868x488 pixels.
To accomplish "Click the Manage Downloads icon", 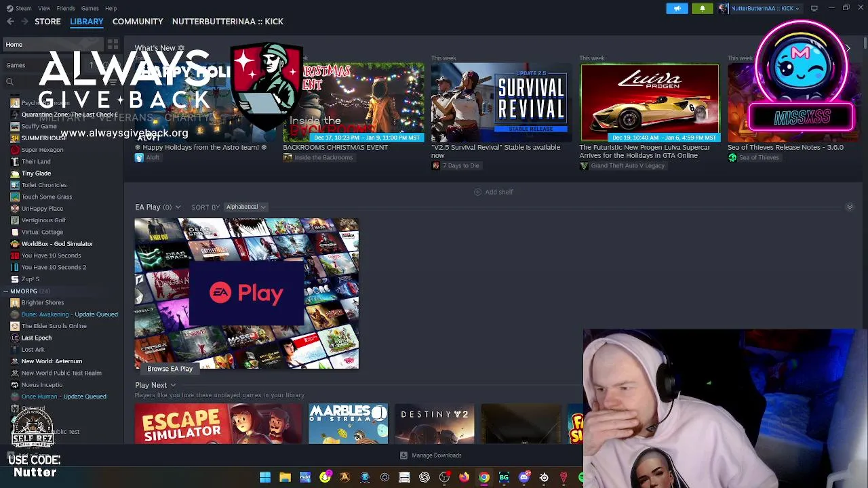I will pyautogui.click(x=403, y=455).
